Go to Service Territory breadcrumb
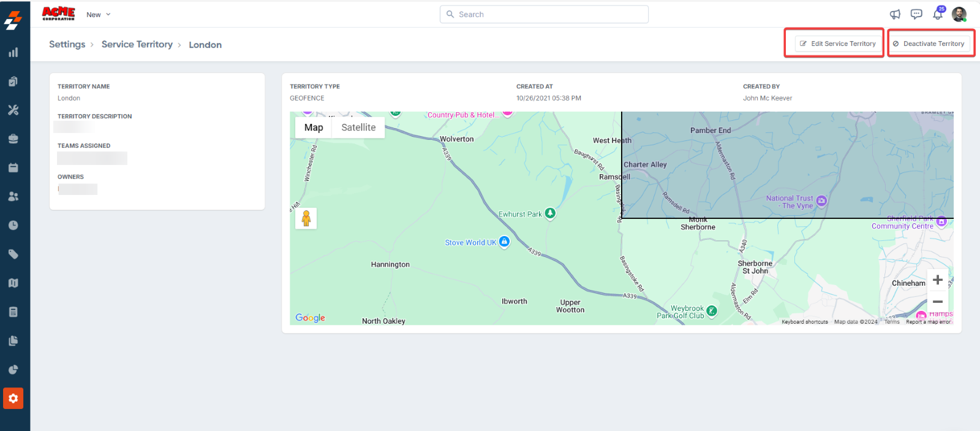The width and height of the screenshot is (980, 431). click(x=137, y=45)
